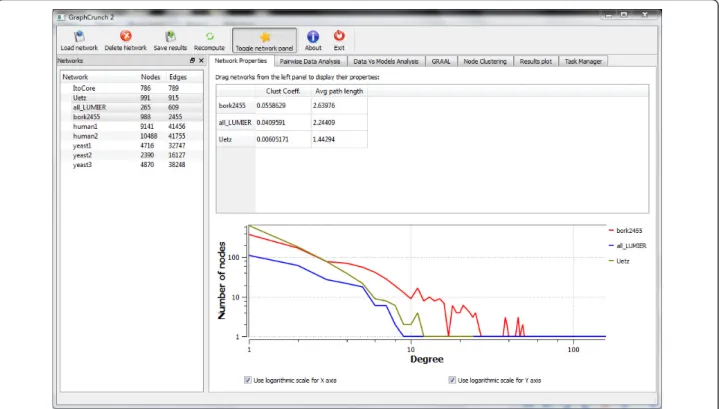719x409 pixels.
Task: Select the yeast1 network row
Action: click(x=132, y=146)
